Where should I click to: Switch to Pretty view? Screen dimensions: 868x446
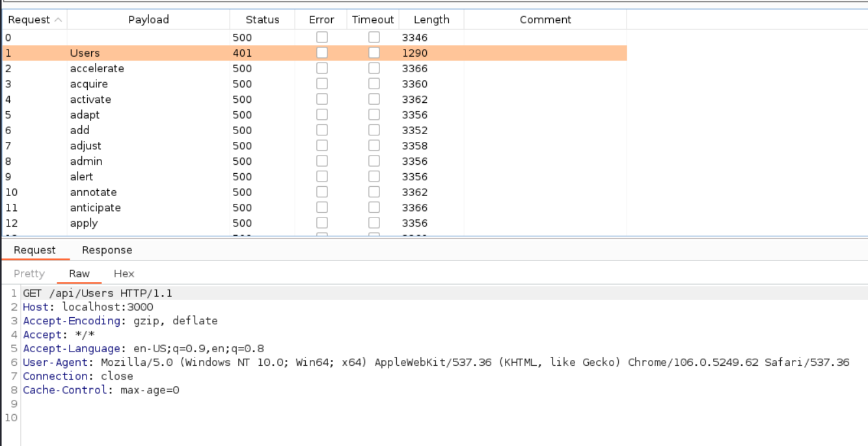point(29,273)
